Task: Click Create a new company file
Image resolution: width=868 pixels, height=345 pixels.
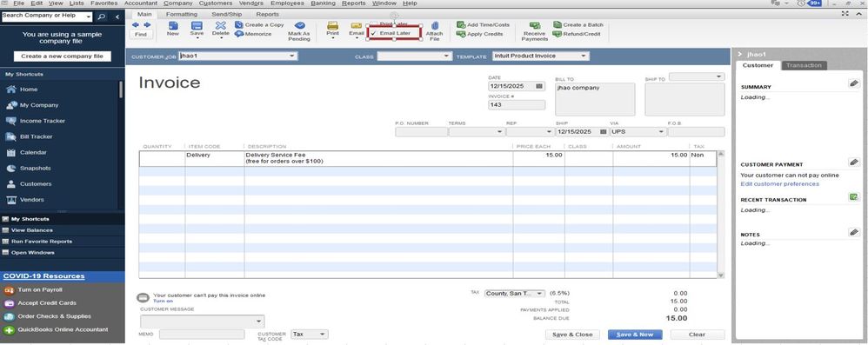Action: (x=62, y=56)
